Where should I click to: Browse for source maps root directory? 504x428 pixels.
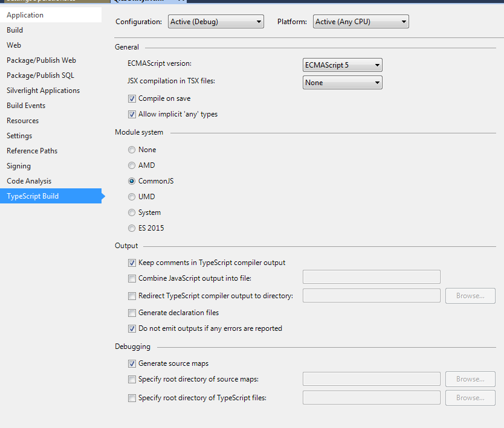[x=470, y=379]
